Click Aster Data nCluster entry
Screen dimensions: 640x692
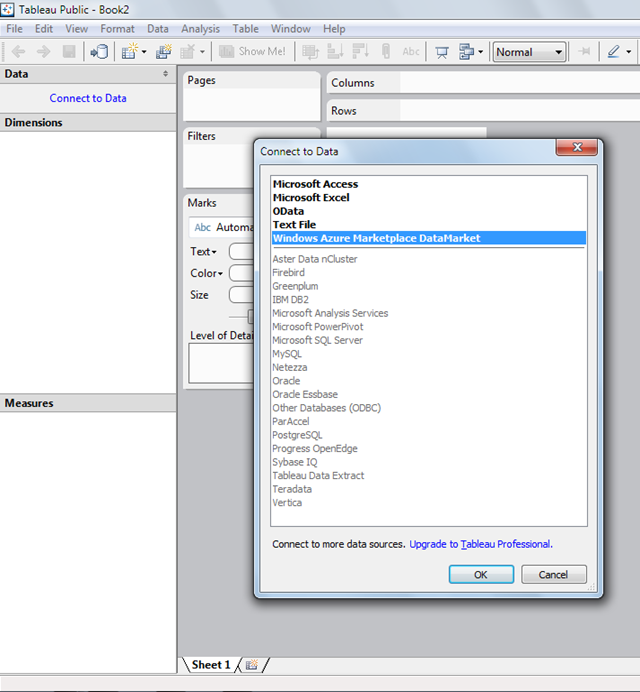(x=429, y=259)
